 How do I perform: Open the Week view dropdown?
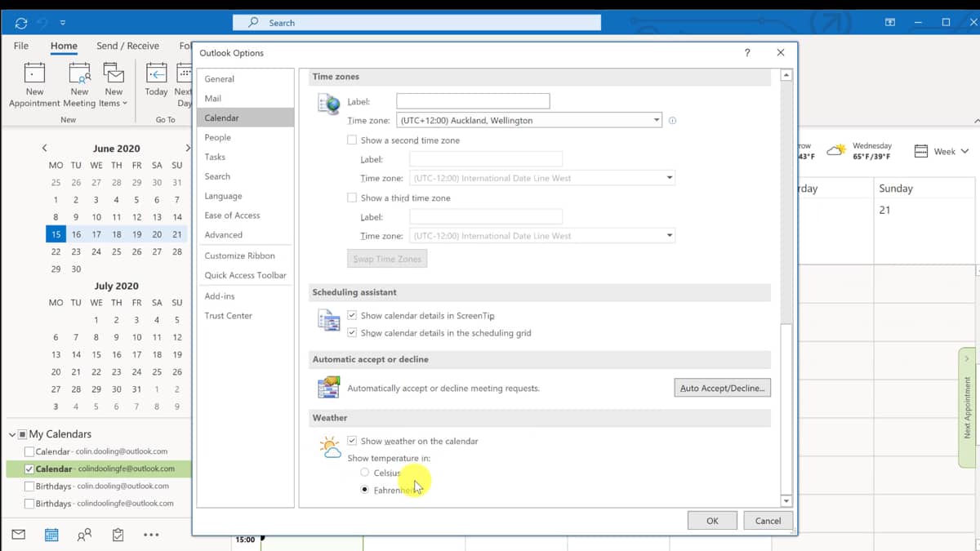[x=942, y=151]
